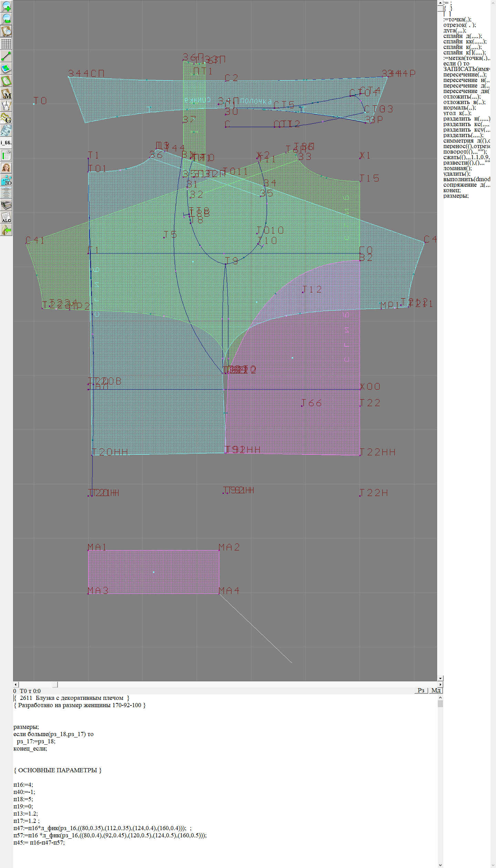The width and height of the screenshot is (496, 868).
Task: Click the pattern icon marked with M
Action: click(6, 93)
